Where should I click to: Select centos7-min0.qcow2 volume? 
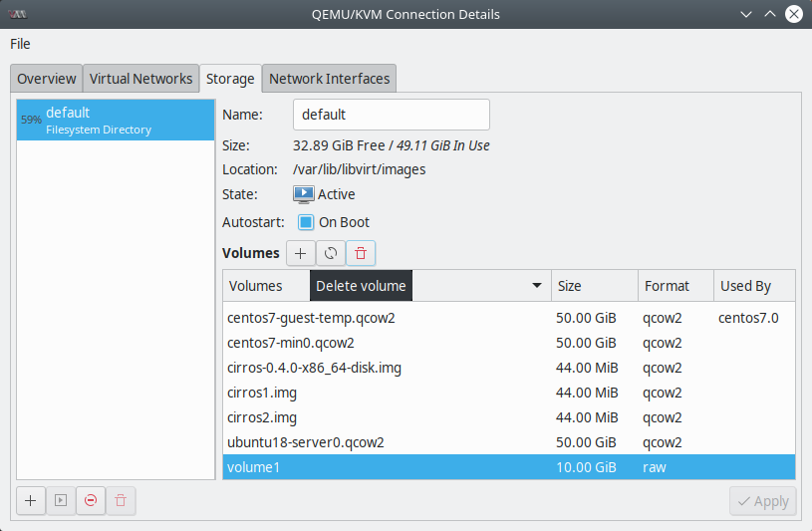click(509, 343)
